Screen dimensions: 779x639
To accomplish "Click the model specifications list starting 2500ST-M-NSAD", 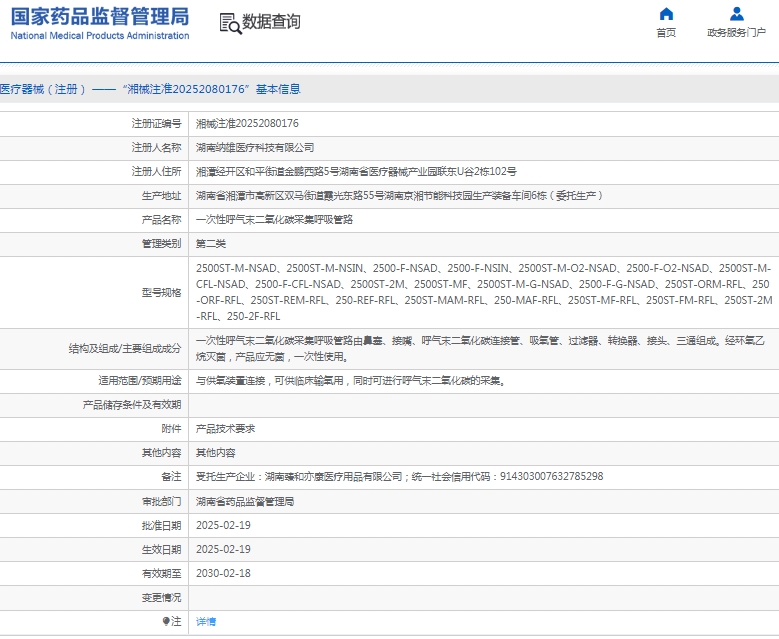I will (x=484, y=292).
